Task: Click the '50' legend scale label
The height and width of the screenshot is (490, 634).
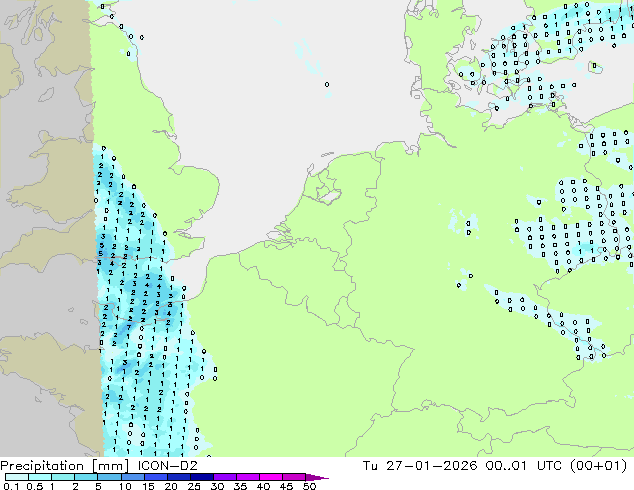Action: (x=309, y=486)
